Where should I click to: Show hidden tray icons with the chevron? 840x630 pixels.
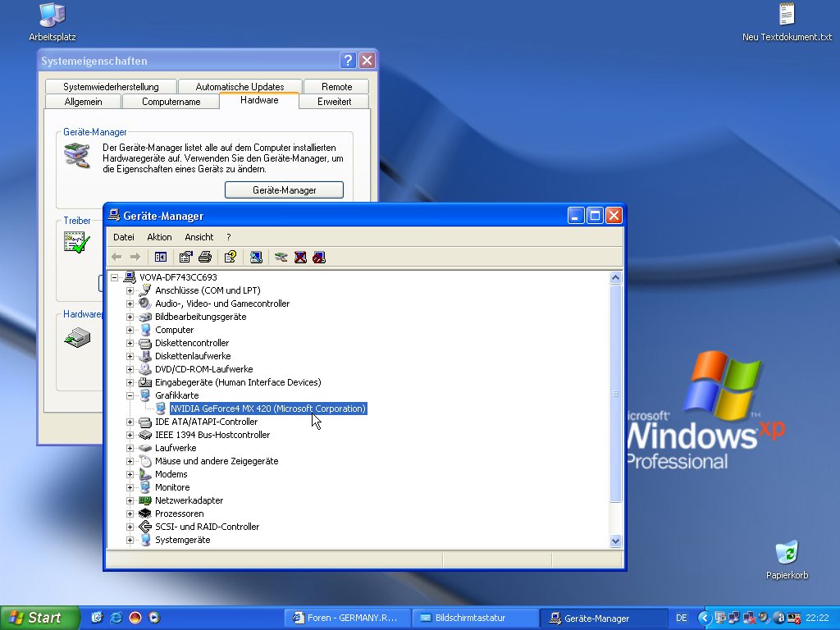point(704,619)
